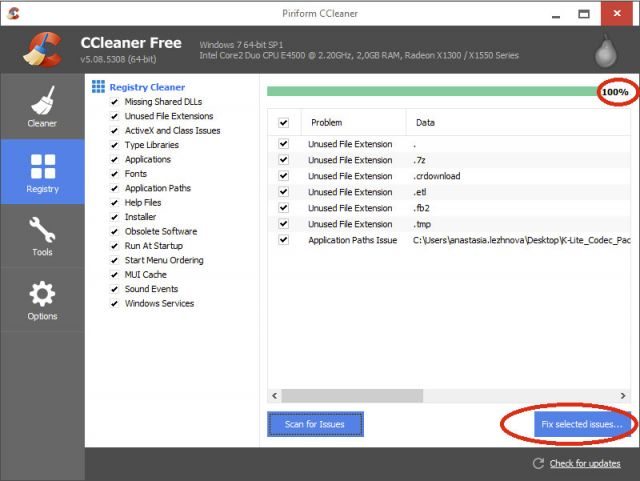Toggle Help Files checkbox
Screen dimensions: 640x481
(115, 203)
